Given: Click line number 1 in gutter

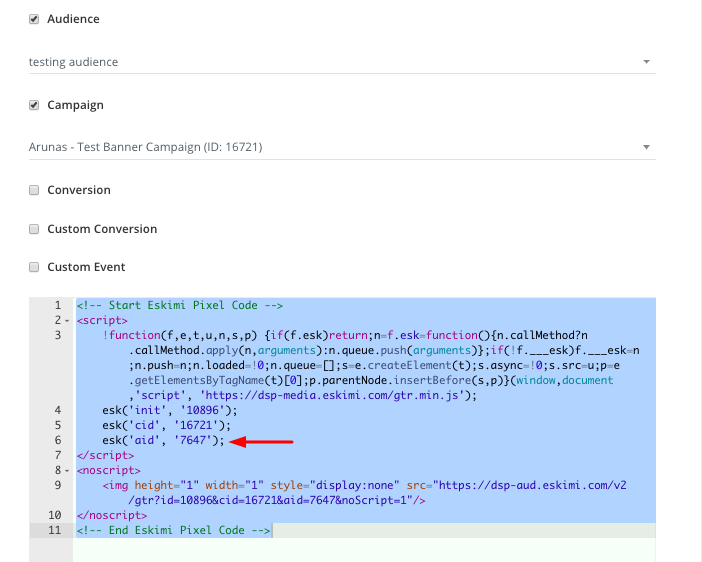Looking at the screenshot, I should click(58, 305).
